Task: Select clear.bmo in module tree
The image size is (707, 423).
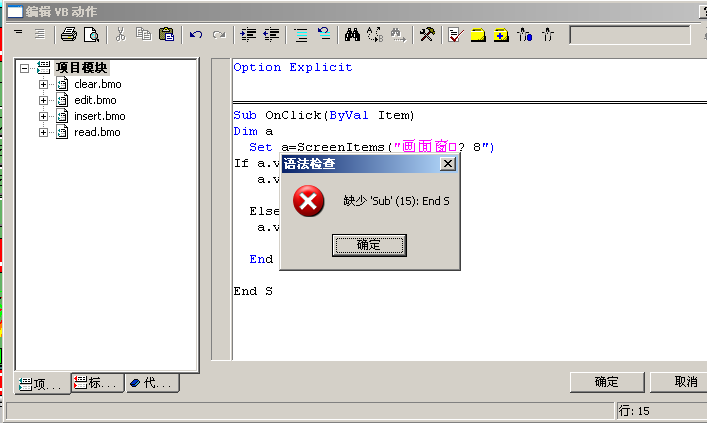Action: point(97,84)
